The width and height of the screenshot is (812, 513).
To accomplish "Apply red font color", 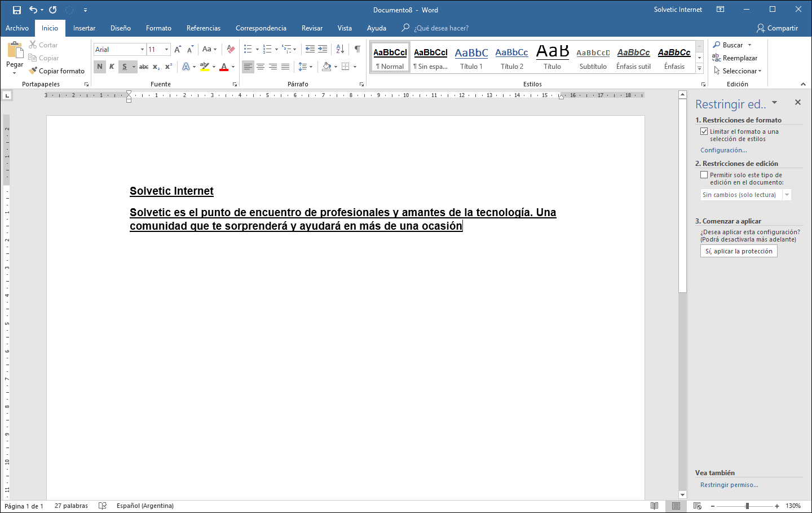I will [x=224, y=67].
